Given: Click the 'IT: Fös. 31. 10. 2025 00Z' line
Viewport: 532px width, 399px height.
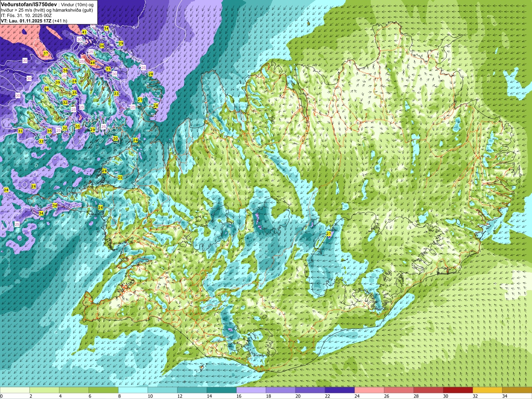Looking at the screenshot, I should pyautogui.click(x=26, y=15).
